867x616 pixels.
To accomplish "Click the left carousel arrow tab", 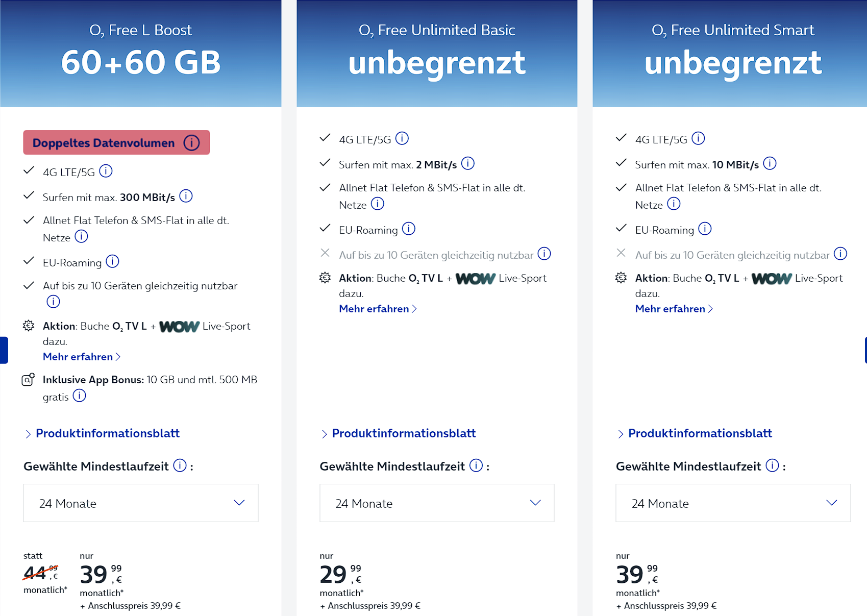I will click(4, 350).
